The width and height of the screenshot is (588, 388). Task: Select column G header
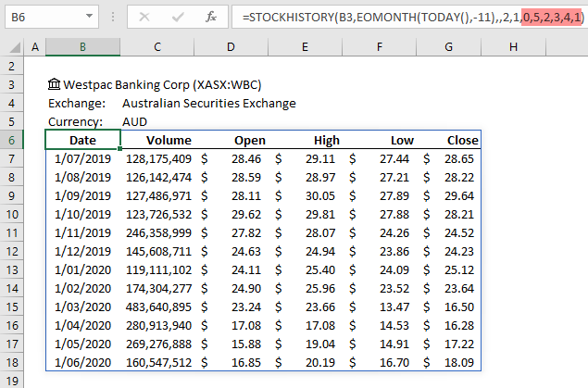448,47
